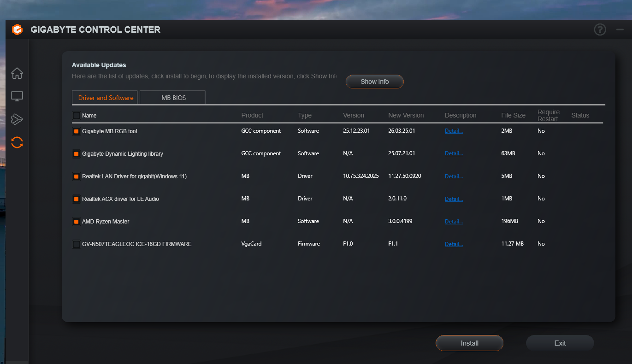This screenshot has width=632, height=364.
Task: Click installed version 25.12.23.01
Action: point(356,131)
